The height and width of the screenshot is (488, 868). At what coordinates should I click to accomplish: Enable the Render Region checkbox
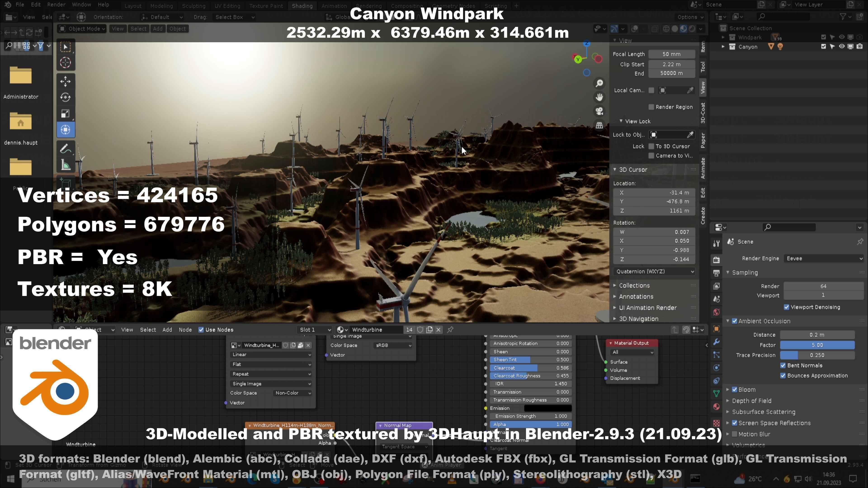tap(651, 107)
